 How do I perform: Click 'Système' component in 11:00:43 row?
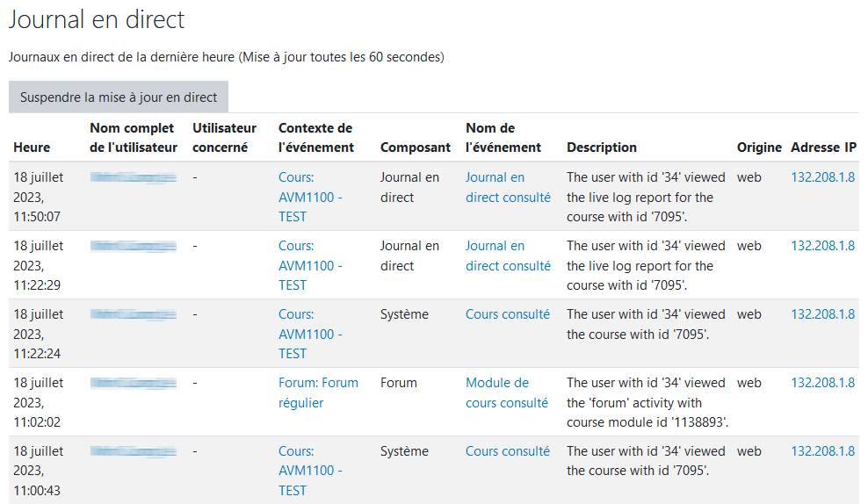click(x=404, y=451)
